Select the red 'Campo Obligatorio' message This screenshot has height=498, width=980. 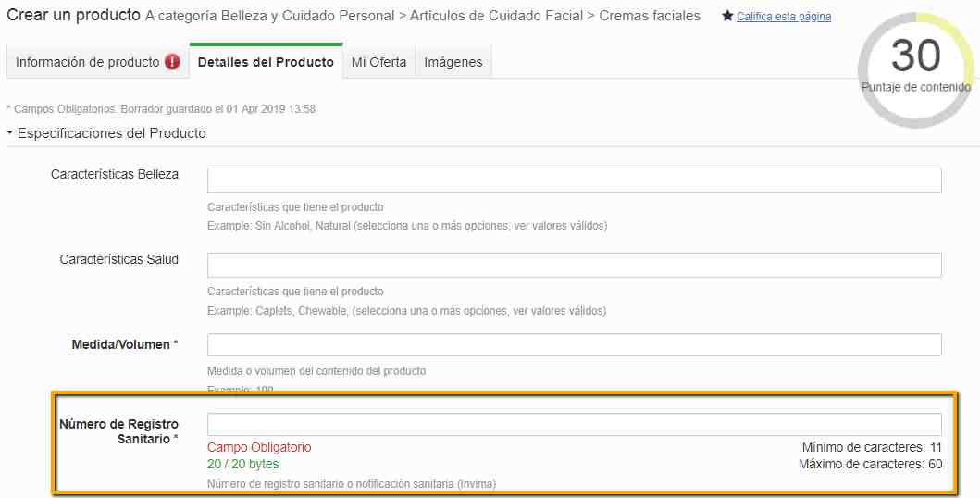[259, 447]
